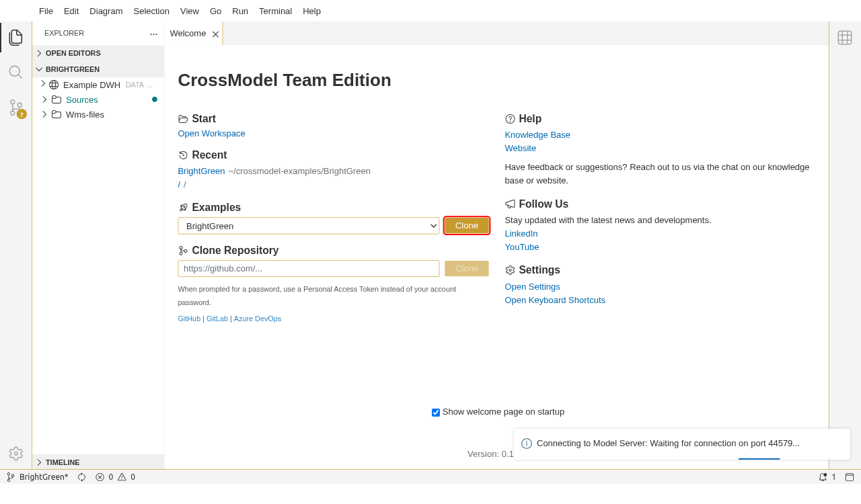Click the grid icon in right sidebar
This screenshot has width=861, height=504.
[x=845, y=38]
